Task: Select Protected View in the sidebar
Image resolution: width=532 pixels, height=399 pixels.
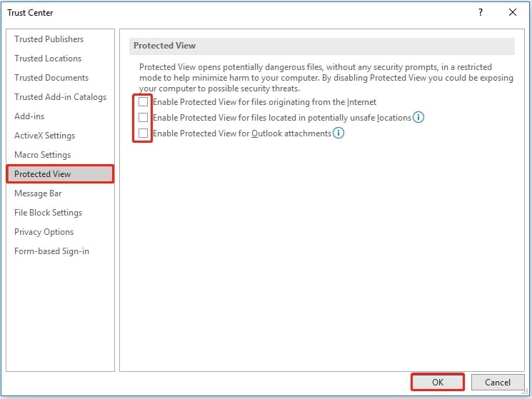Action: pyautogui.click(x=60, y=174)
